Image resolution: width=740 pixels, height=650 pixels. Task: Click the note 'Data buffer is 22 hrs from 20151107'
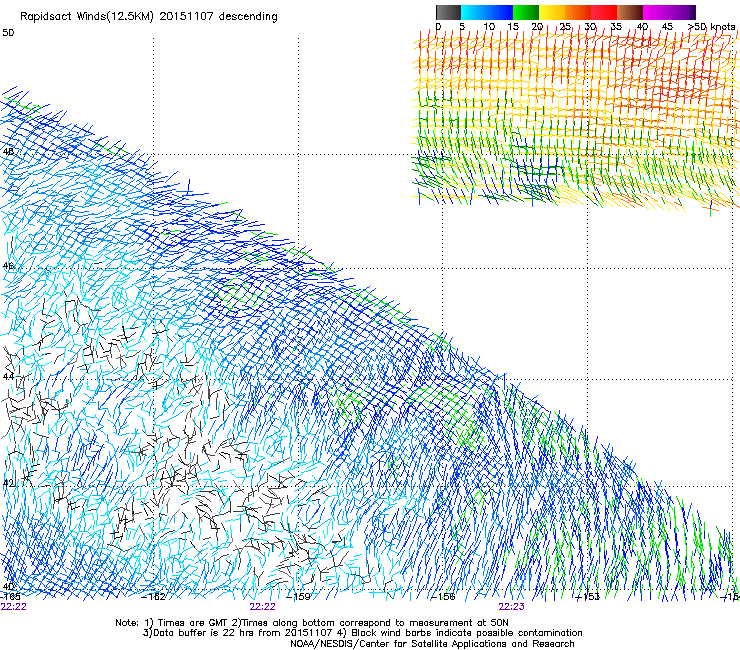click(243, 633)
